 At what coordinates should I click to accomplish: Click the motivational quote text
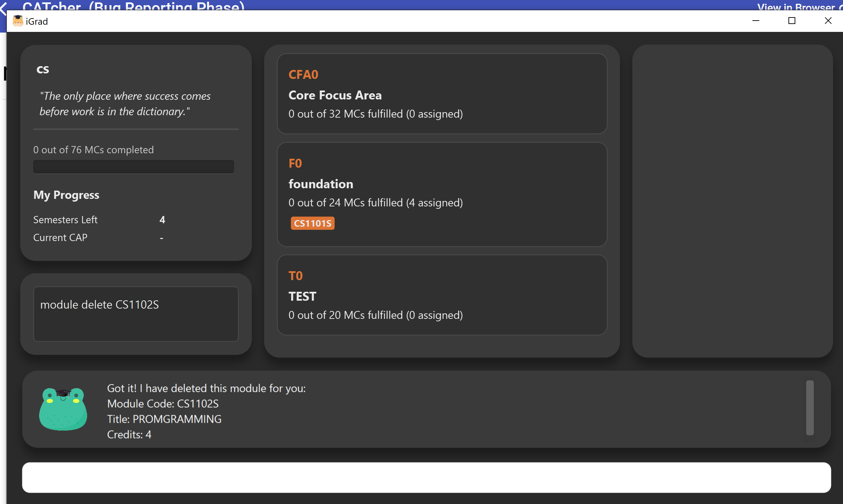[x=125, y=104]
